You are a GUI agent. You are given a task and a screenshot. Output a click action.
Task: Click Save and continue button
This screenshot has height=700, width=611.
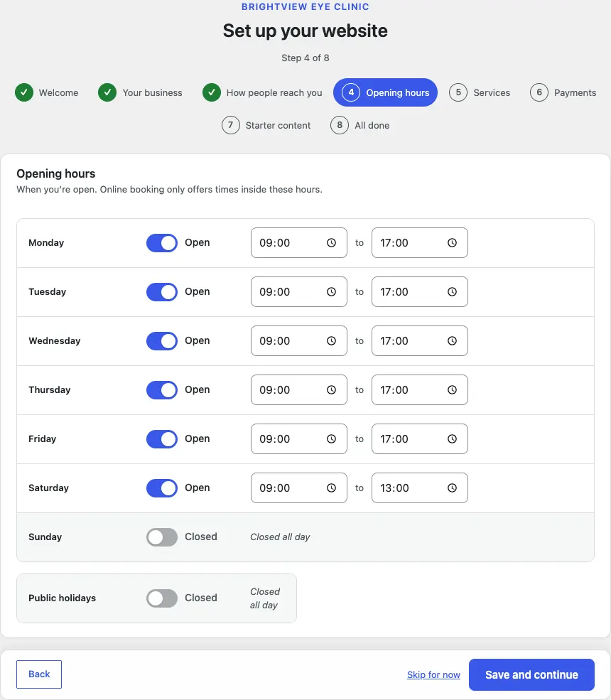pos(531,674)
